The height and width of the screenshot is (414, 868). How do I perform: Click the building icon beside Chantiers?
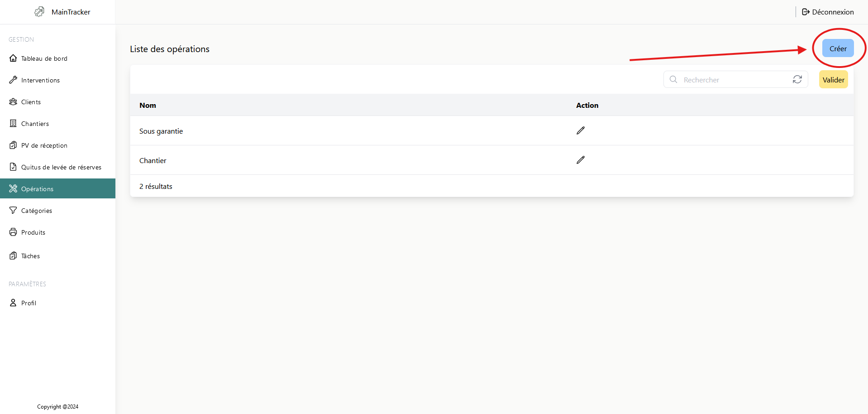coord(13,124)
